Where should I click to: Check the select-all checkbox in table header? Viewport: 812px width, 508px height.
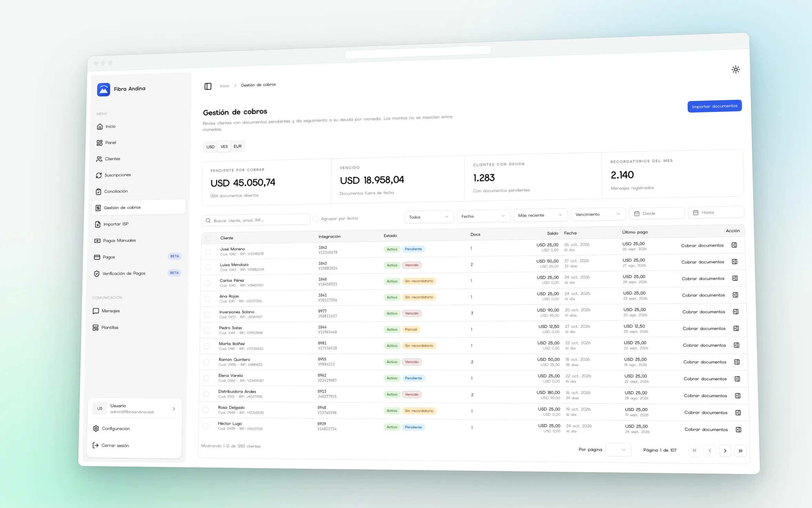point(208,238)
